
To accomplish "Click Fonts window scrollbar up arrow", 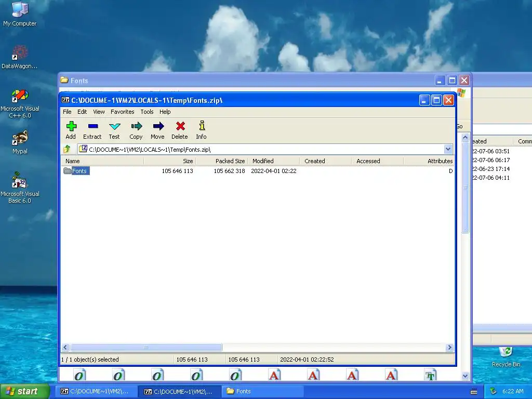I will tap(465, 137).
